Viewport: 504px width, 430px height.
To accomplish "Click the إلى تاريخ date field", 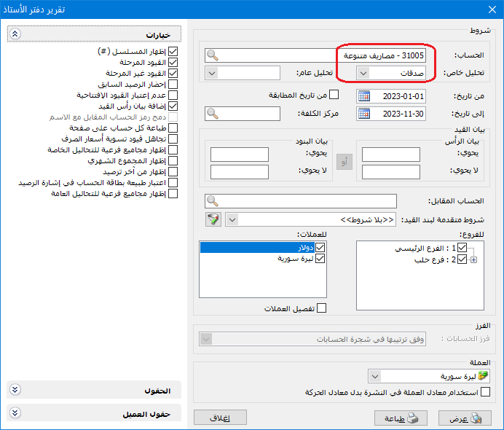I will [x=391, y=114].
